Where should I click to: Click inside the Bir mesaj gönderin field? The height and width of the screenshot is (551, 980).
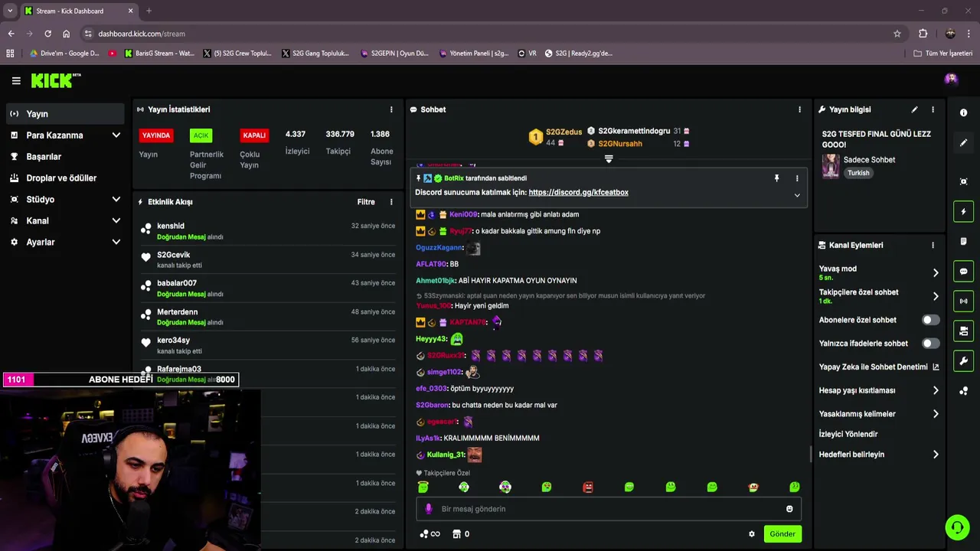point(609,509)
